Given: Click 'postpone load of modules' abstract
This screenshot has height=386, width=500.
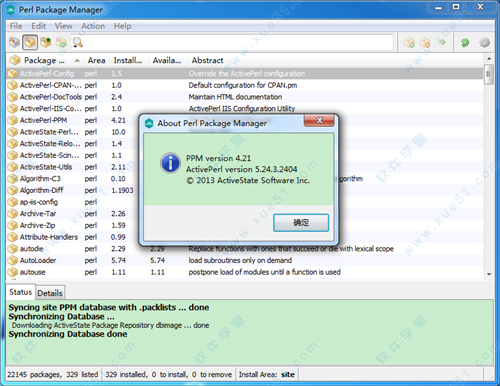Looking at the screenshot, I should (264, 272).
